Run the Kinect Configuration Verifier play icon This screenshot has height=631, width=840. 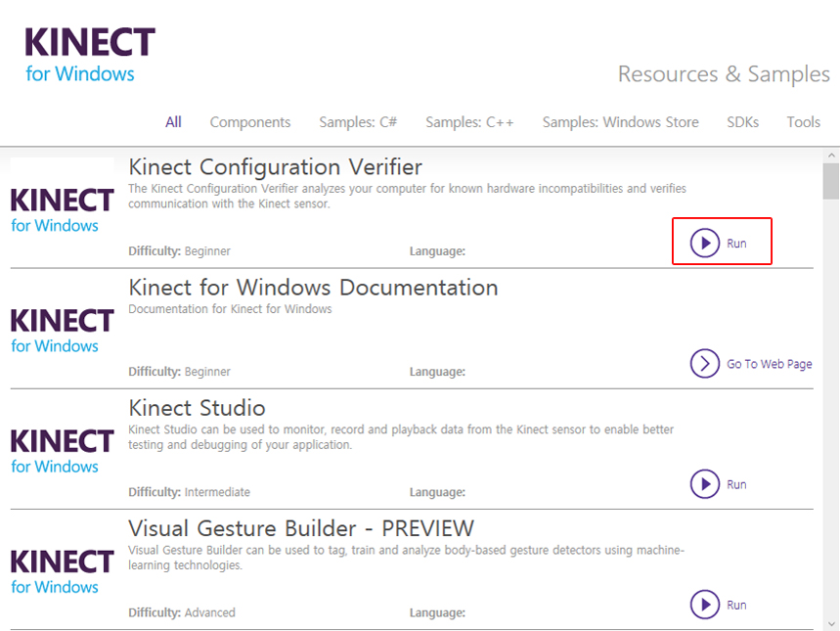[704, 243]
